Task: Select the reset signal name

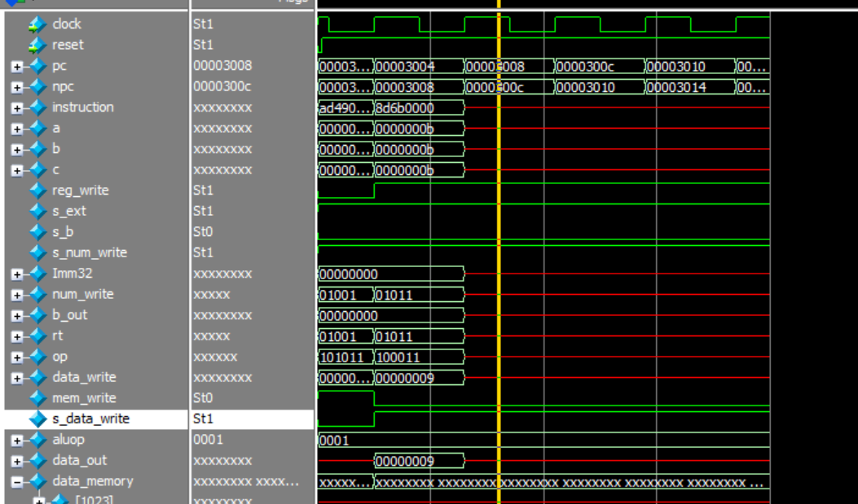Action: pos(68,45)
